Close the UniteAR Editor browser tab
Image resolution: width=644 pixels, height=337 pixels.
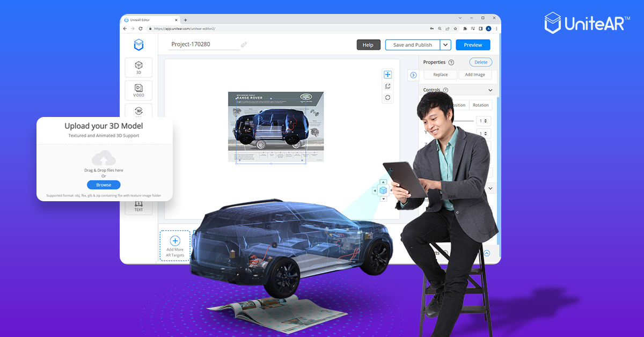177,20
